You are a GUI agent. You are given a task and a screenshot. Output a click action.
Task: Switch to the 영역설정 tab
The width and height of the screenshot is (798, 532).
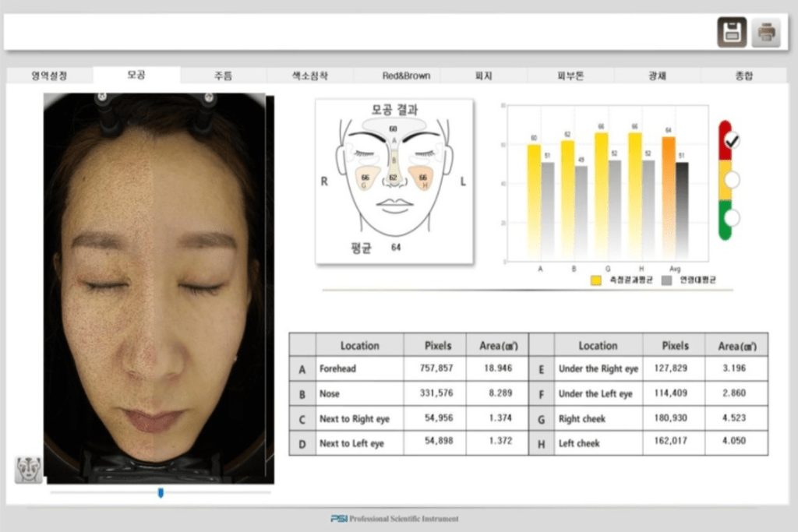click(49, 76)
